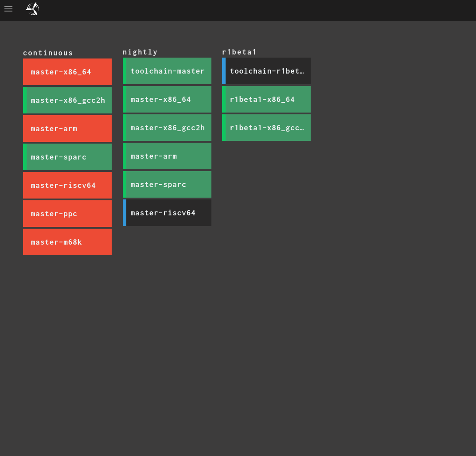Open the master-arm failing build details
476x456 pixels.
pyautogui.click(x=67, y=129)
